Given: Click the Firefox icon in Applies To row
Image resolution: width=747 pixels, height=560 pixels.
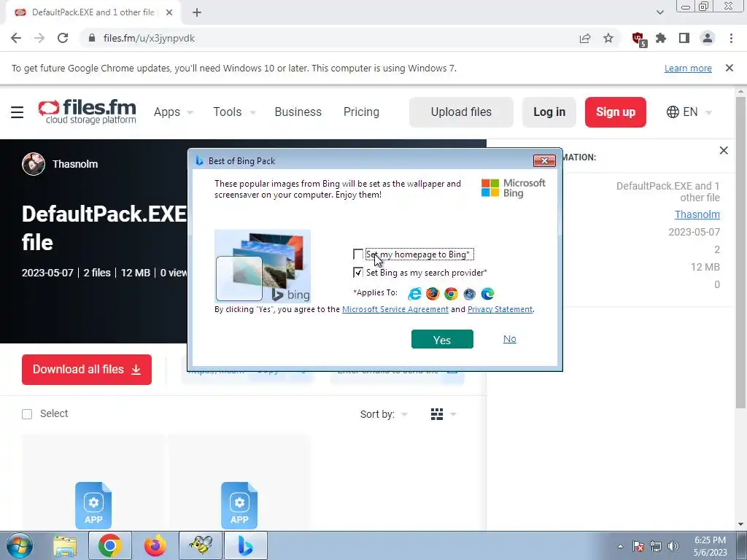Looking at the screenshot, I should pyautogui.click(x=433, y=294).
